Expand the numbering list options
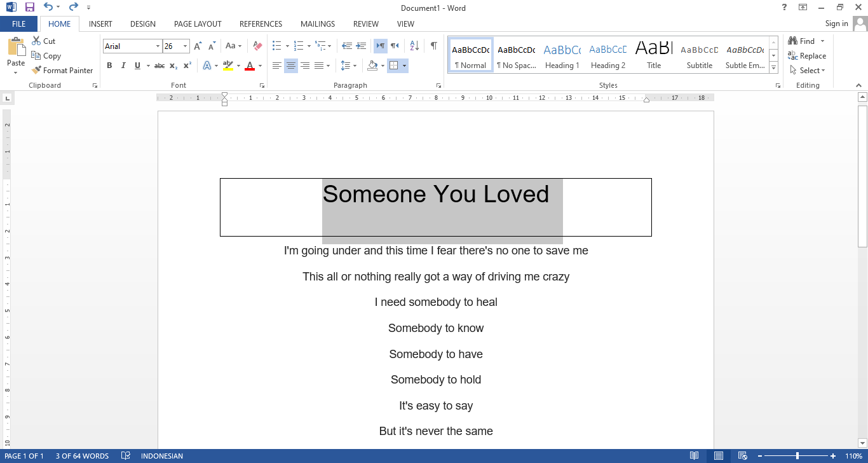 pyautogui.click(x=309, y=46)
